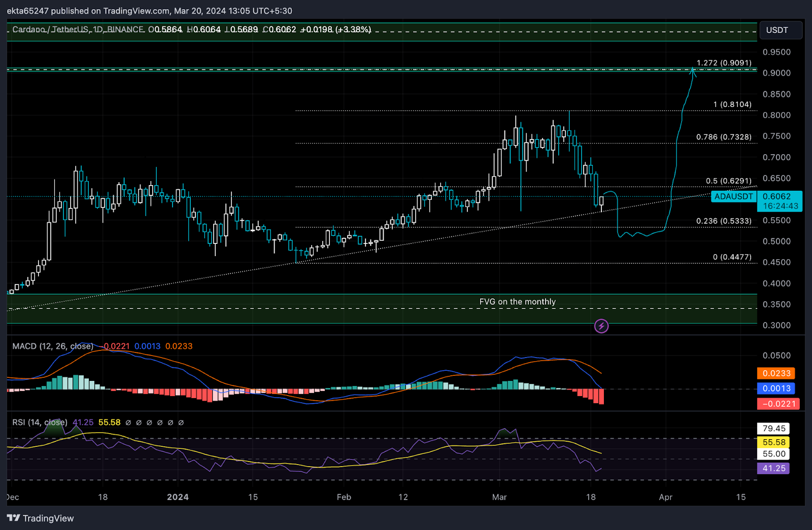
Task: Click the TradingView logo at the bottom
Action: coord(40,518)
